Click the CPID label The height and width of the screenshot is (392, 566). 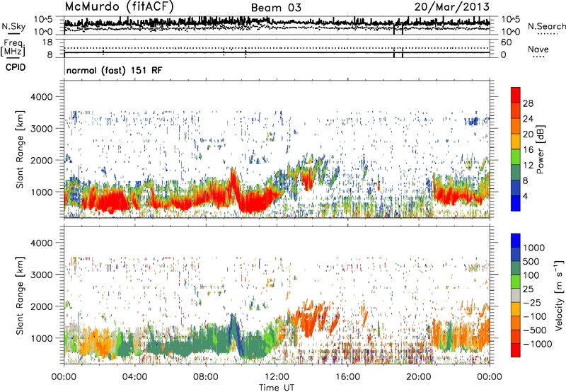click(16, 67)
